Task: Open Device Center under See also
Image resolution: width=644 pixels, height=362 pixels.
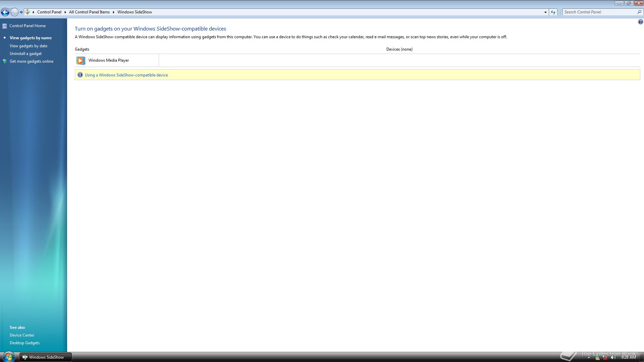Action: click(x=22, y=335)
